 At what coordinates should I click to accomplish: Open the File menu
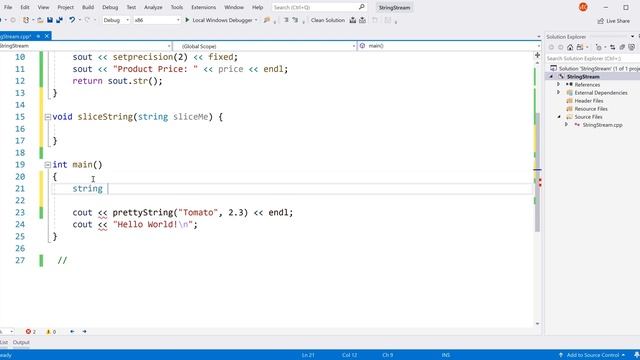pyautogui.click(x=8, y=7)
